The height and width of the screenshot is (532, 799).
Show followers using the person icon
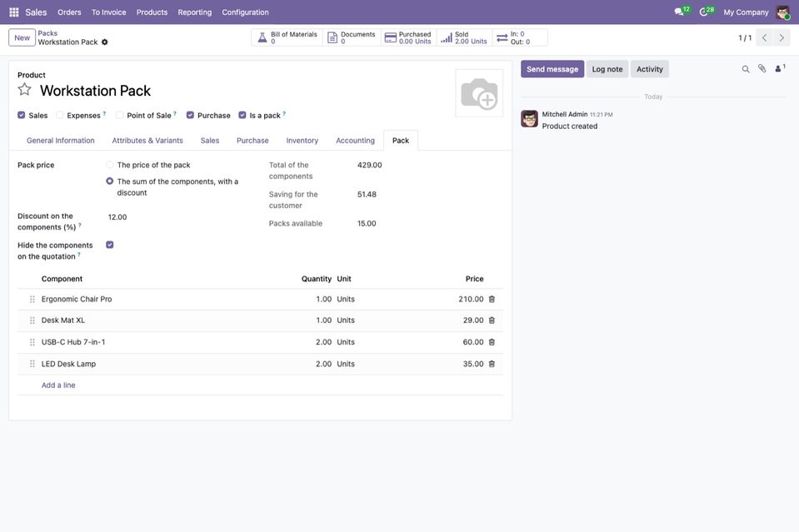(780, 69)
